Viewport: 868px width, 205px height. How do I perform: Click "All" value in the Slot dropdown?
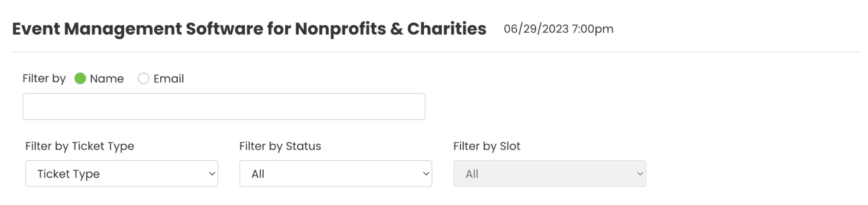472,174
